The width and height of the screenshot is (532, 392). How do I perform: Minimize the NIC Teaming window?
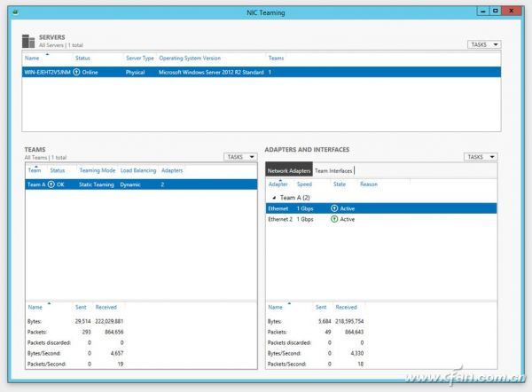(483, 12)
